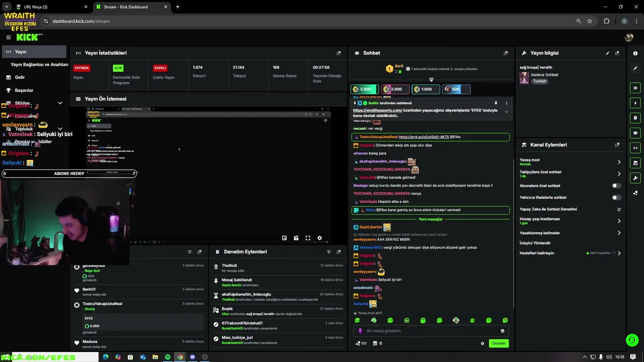This screenshot has height=362, width=644.
Task: Select the 500 kicks gift chip
Action: click(x=456, y=89)
